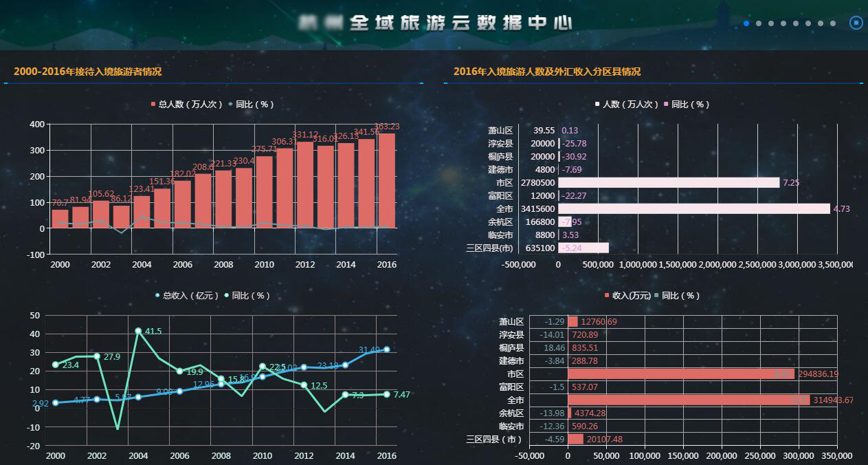Click the 余杭区 bar valued 166800
This screenshot has height=465, width=868.
click(x=565, y=221)
